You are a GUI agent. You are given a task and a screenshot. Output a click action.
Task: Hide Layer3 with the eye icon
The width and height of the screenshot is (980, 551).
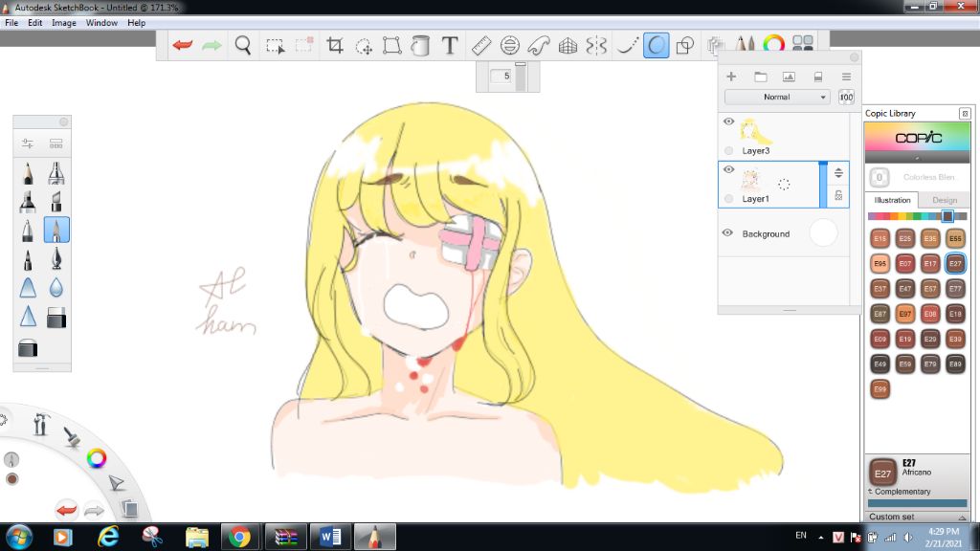(728, 121)
